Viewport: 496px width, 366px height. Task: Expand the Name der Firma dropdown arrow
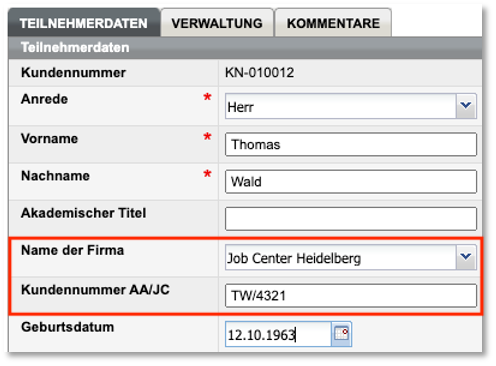[466, 257]
